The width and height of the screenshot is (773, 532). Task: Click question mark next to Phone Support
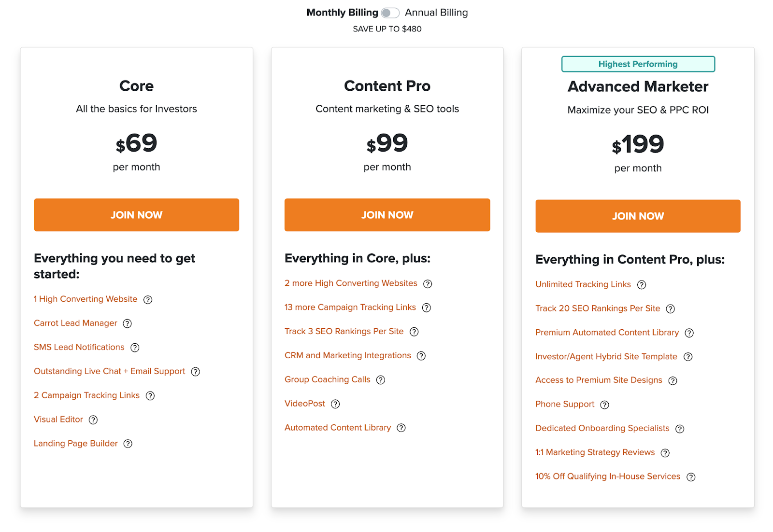pos(604,405)
